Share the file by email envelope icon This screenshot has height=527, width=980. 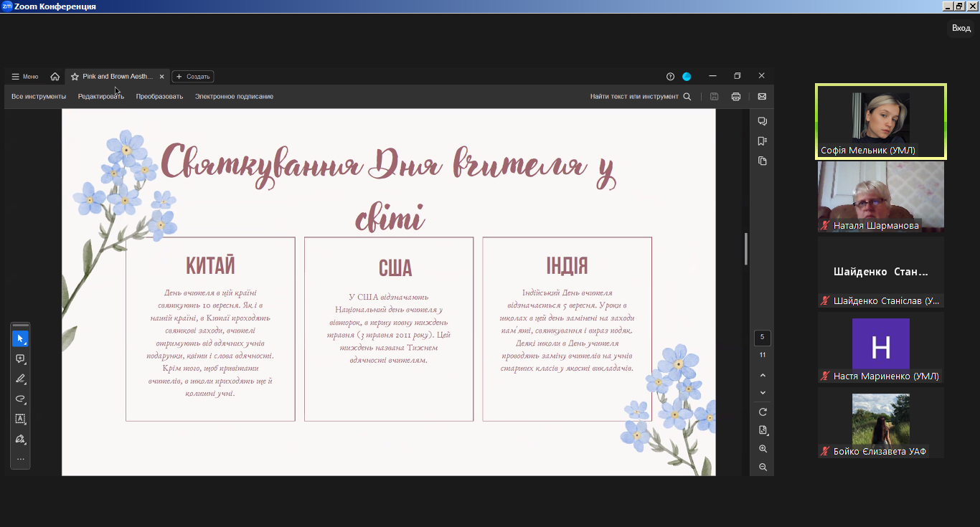(762, 96)
